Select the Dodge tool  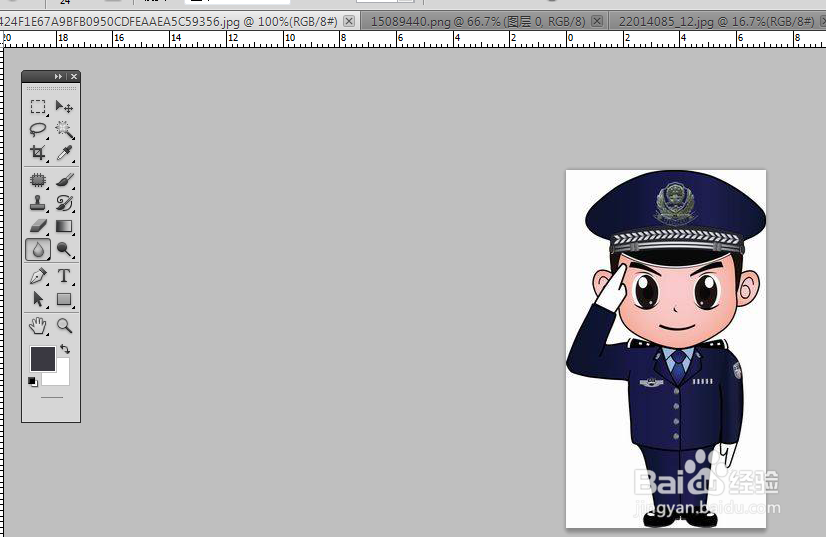pos(64,249)
